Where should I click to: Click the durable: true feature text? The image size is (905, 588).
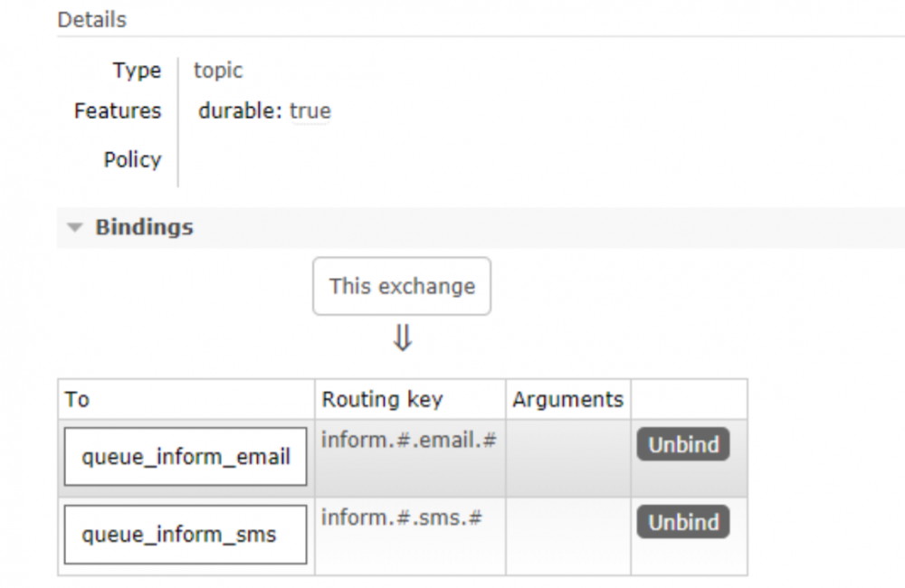pyautogui.click(x=263, y=110)
